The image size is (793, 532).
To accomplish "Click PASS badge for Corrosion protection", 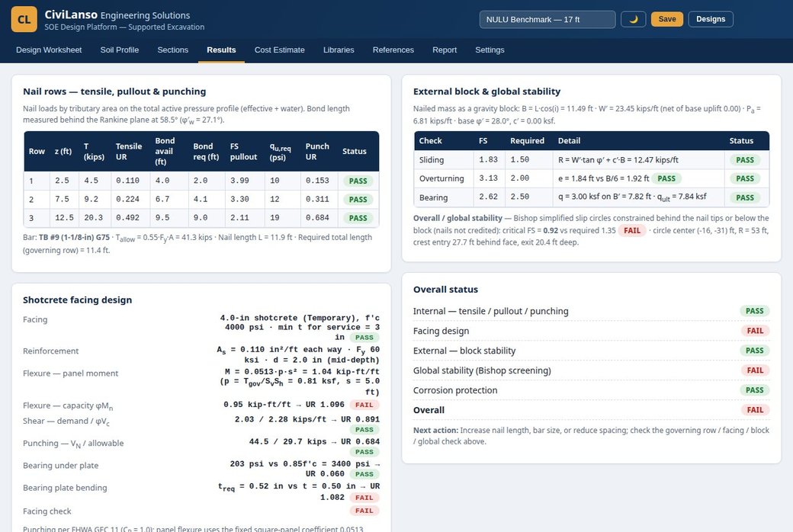I will point(755,390).
